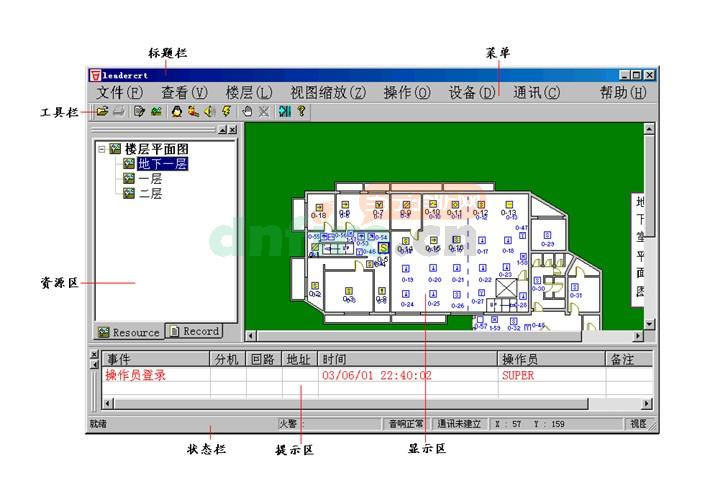The image size is (720, 483).
Task: Switch to the Resource tab
Action: coord(129,332)
